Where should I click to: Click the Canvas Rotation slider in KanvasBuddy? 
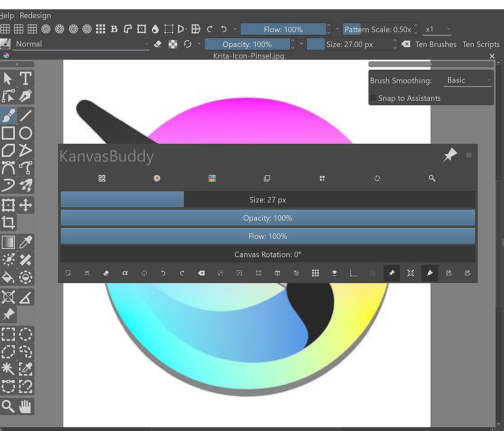pos(268,255)
